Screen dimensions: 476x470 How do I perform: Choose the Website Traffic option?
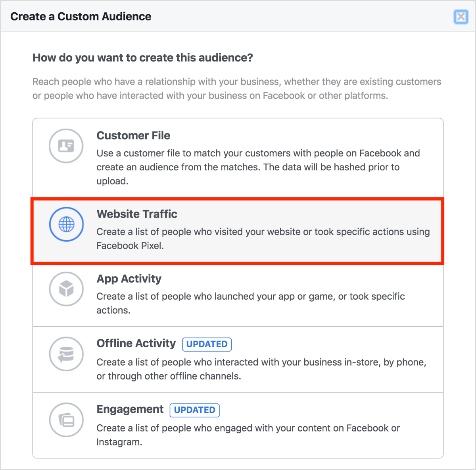(237, 231)
